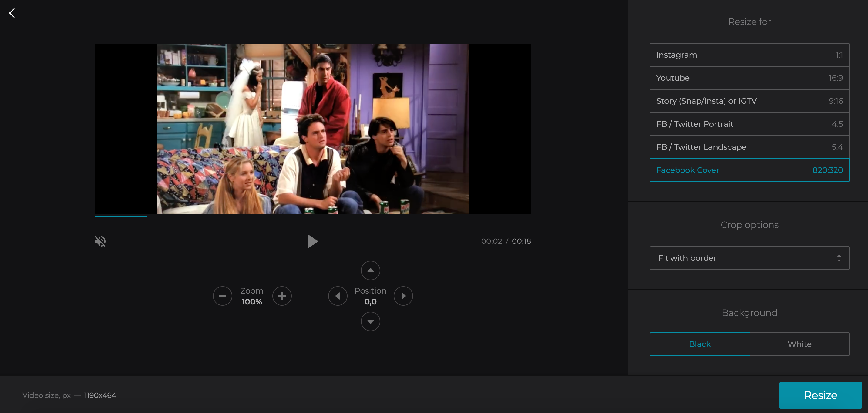Nudge video position downward
868x413 pixels.
pyautogui.click(x=370, y=321)
